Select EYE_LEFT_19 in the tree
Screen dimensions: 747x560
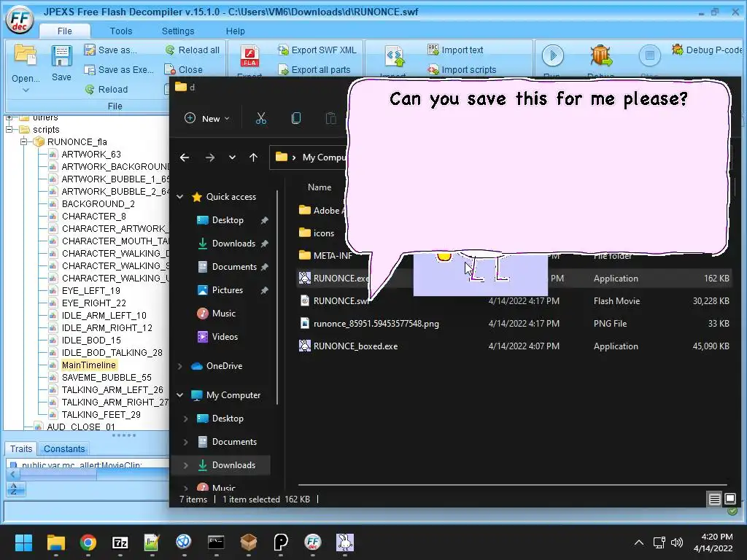[x=90, y=290]
